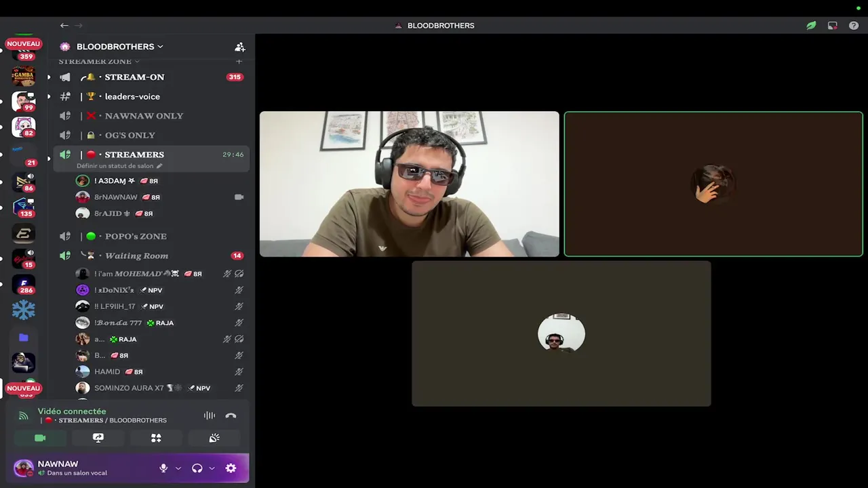Screen dimensions: 868x488
Task: Join the OG'S ONLY voice channel
Action: 151,135
